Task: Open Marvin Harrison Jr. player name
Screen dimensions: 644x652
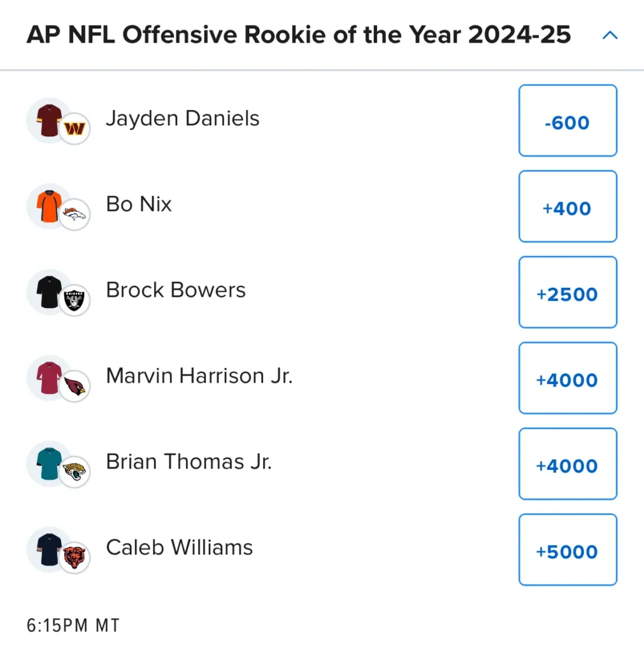Action: coord(199,376)
